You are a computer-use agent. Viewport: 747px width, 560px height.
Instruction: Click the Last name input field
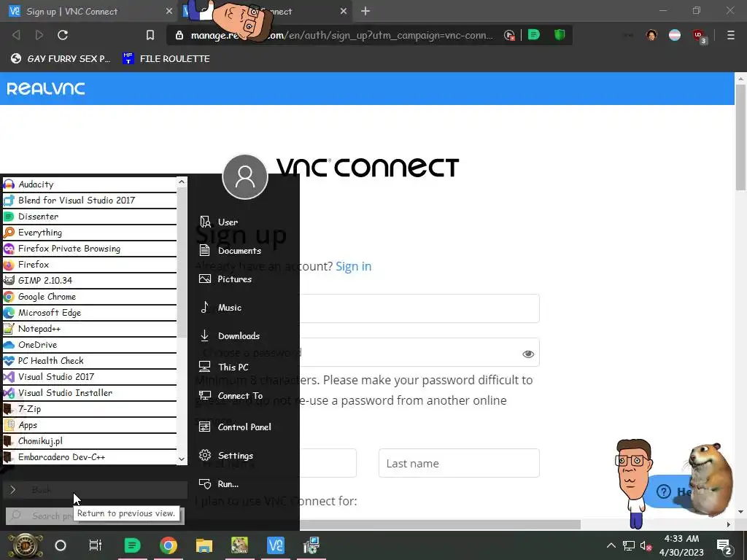[x=459, y=463]
